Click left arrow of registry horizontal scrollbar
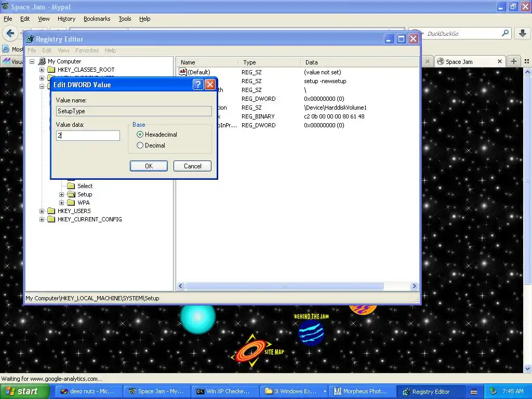Image resolution: width=532 pixels, height=399 pixels. click(181, 286)
